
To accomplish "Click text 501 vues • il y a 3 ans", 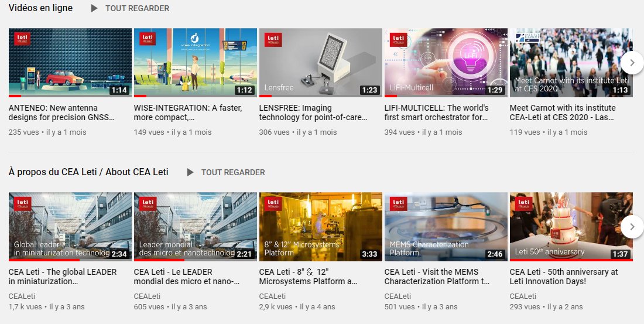I will [421, 307].
